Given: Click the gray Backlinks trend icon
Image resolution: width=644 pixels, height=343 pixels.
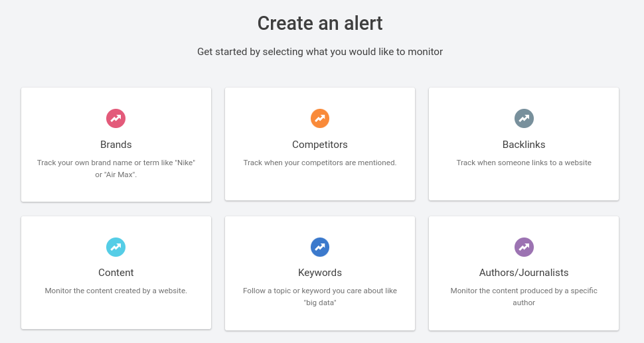Looking at the screenshot, I should [524, 119].
